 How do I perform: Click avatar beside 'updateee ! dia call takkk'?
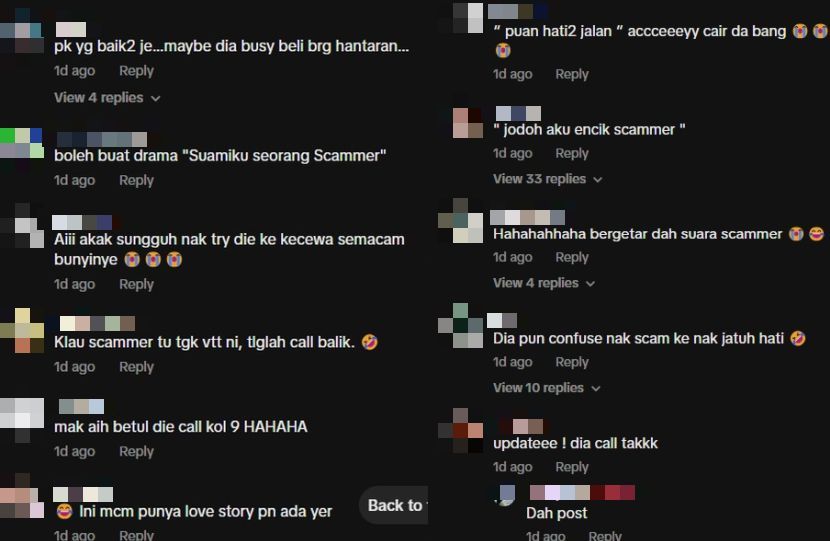461,430
